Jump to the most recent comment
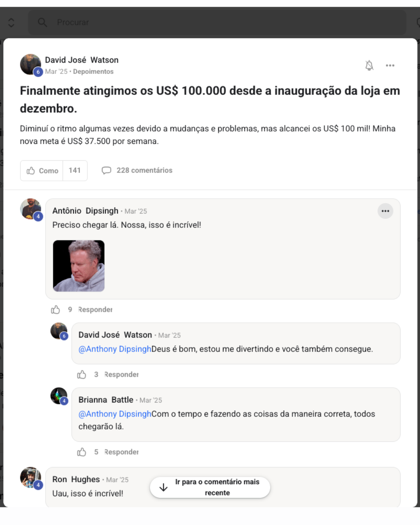The width and height of the screenshot is (420, 525). point(210,487)
